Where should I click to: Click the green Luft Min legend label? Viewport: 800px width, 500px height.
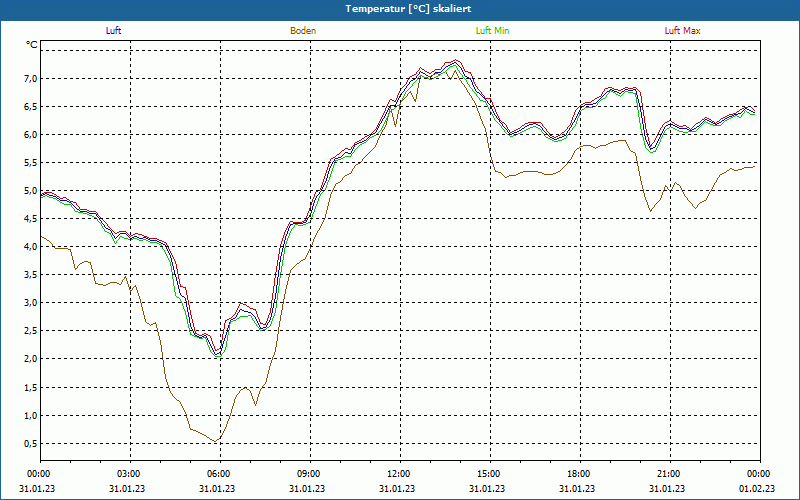(492, 31)
